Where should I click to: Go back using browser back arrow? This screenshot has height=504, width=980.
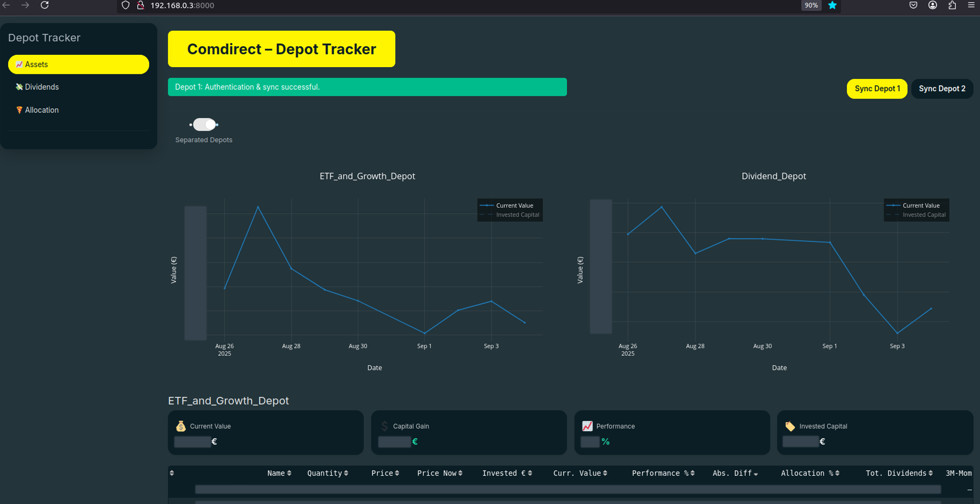pos(7,5)
